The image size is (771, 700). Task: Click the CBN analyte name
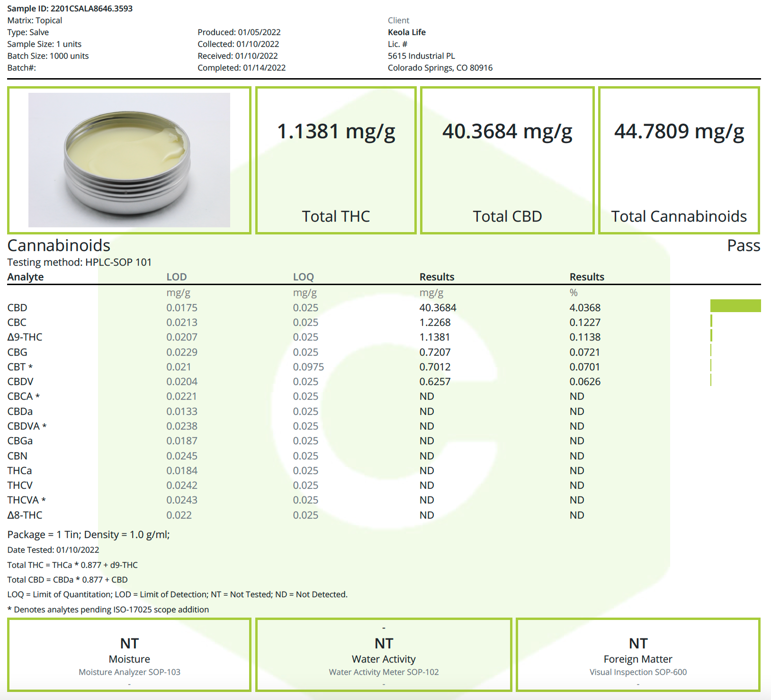point(17,456)
